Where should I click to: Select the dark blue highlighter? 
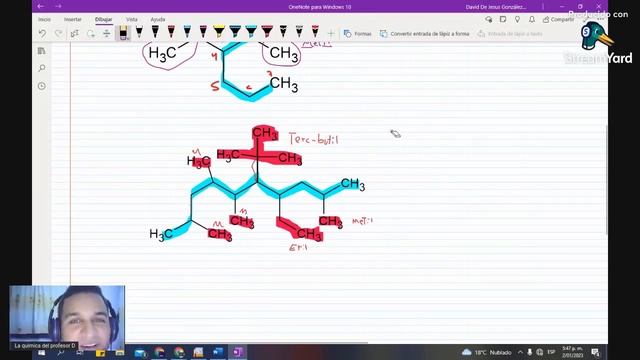point(235,32)
